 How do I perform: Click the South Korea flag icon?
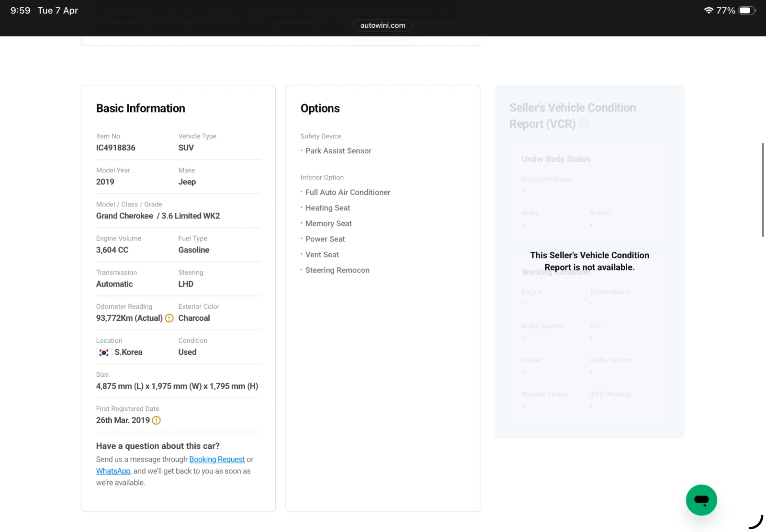pyautogui.click(x=103, y=352)
